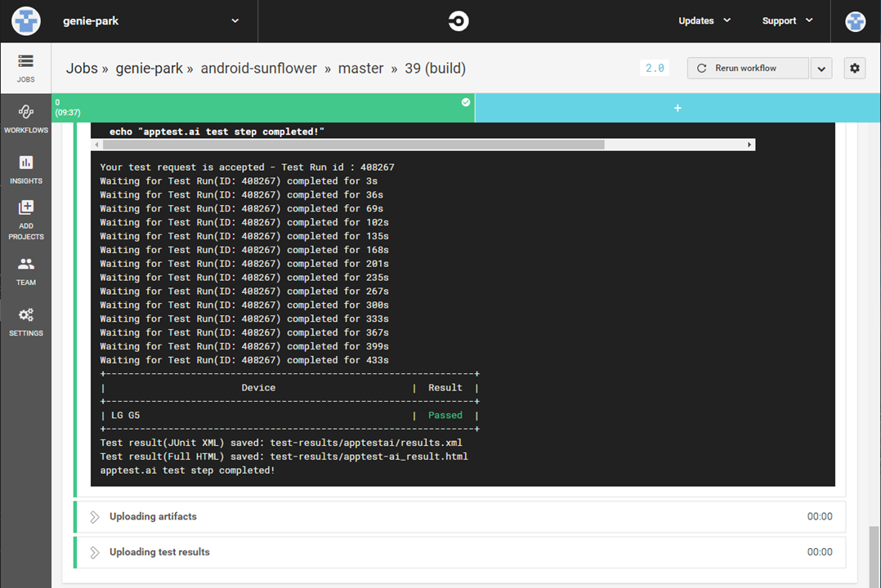Click the Device table header
The image size is (881, 588).
[x=258, y=387]
